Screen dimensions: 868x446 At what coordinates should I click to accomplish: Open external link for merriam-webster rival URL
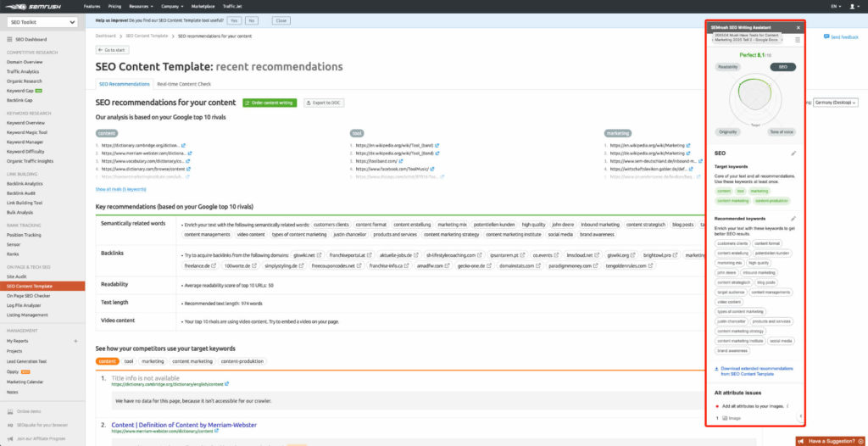190,153
